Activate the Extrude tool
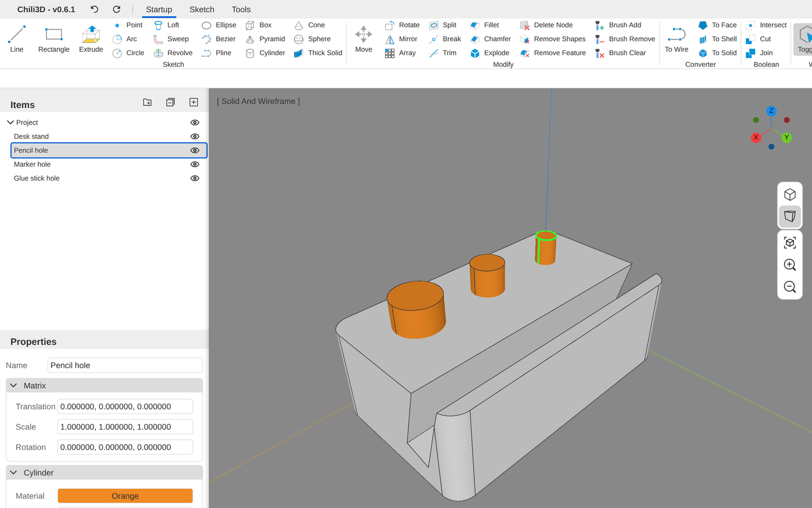This screenshot has width=812, height=508. [91, 39]
